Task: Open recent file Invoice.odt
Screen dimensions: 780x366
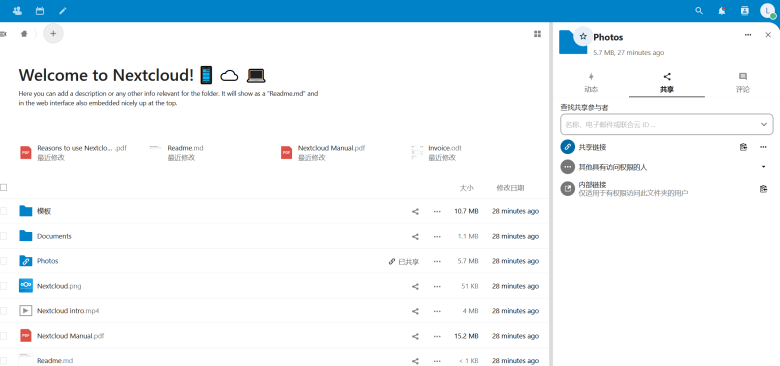Action: coord(437,153)
